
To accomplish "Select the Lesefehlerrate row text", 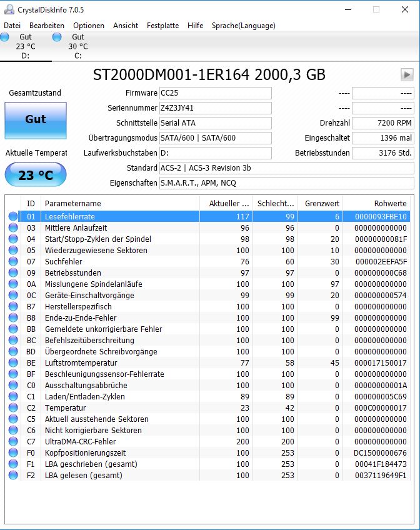I will [x=70, y=217].
